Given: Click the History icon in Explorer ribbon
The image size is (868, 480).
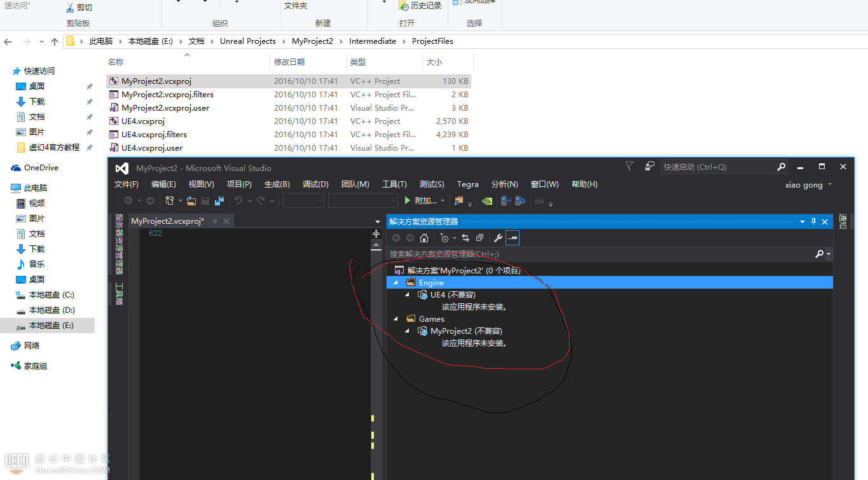Looking at the screenshot, I should click(x=403, y=6).
